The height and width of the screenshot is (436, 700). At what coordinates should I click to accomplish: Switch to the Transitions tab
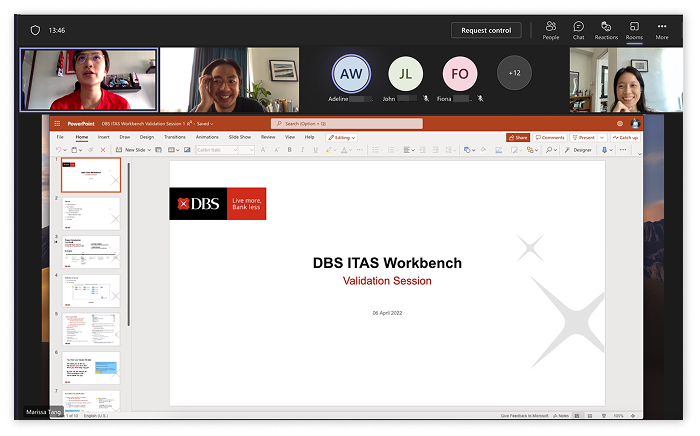(175, 137)
